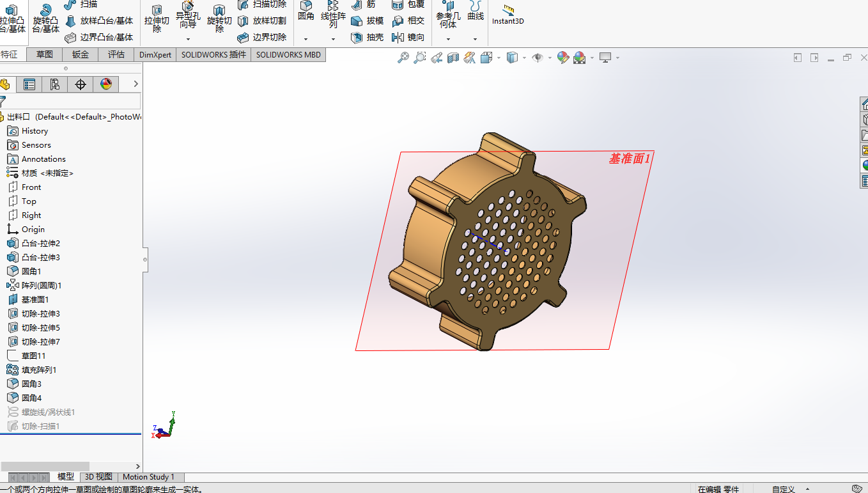Expand the manager tabs arrow
The height and width of the screenshot is (493, 868).
[x=136, y=84]
